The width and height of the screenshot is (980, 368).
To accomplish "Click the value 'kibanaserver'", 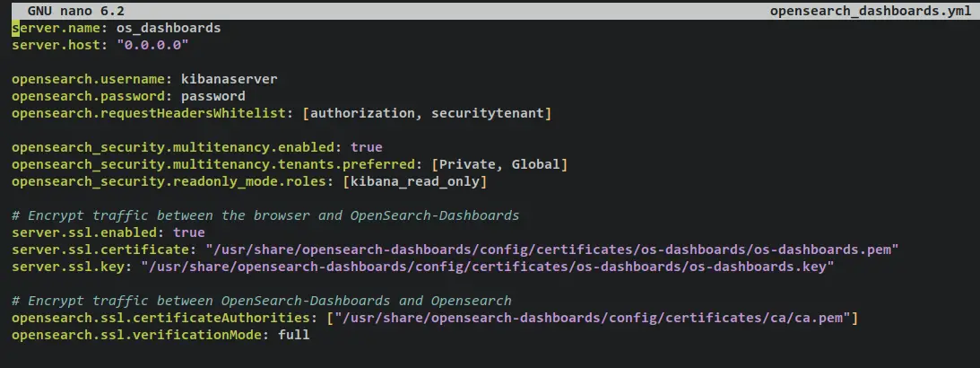I will pyautogui.click(x=230, y=80).
